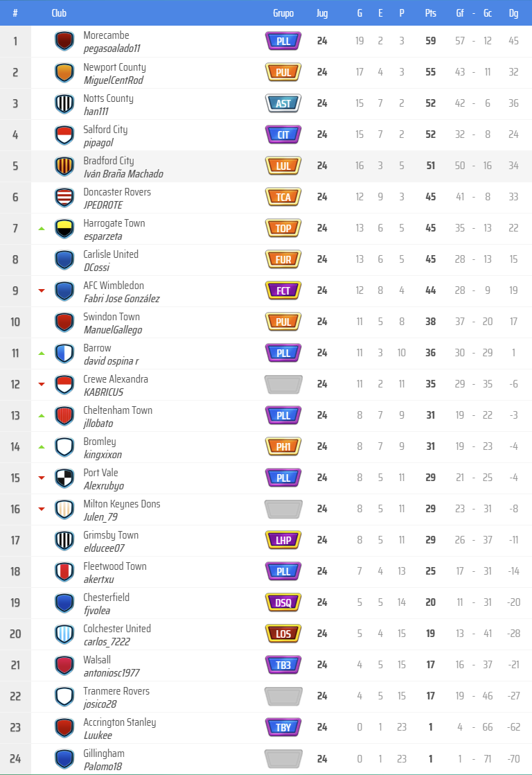Open manager pegasoalado11 profile
Screen dimensions: 532x775
pos(112,49)
